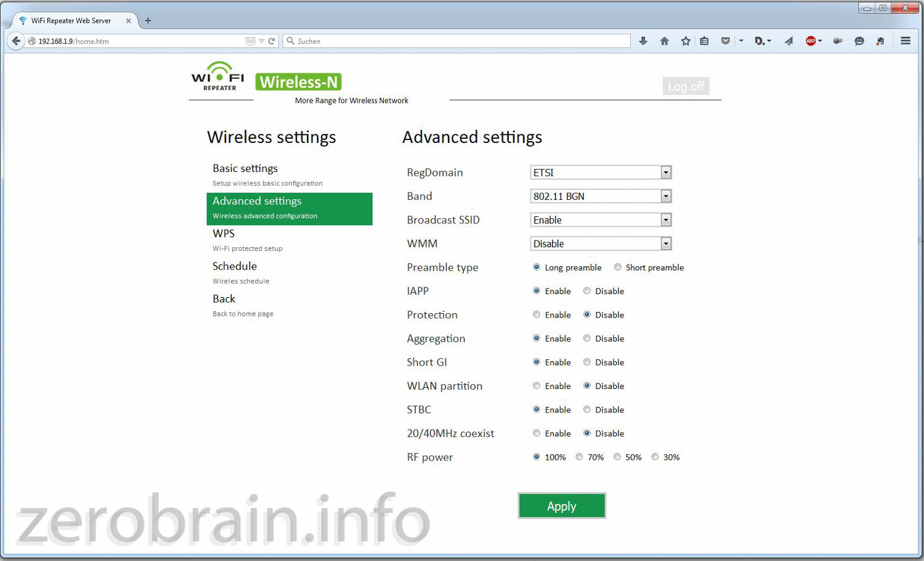
Task: Go Back to home page menu item
Action: 290,305
